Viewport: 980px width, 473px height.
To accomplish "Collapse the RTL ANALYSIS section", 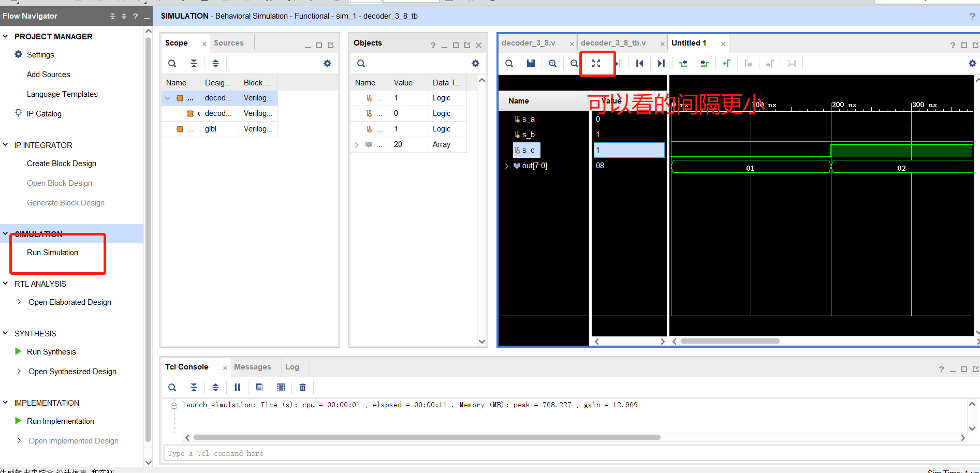I will click(6, 284).
